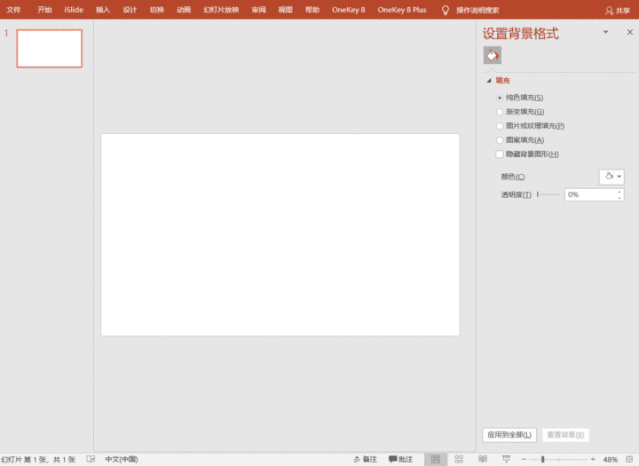
Task: Click the 48% zoom level
Action: point(610,459)
